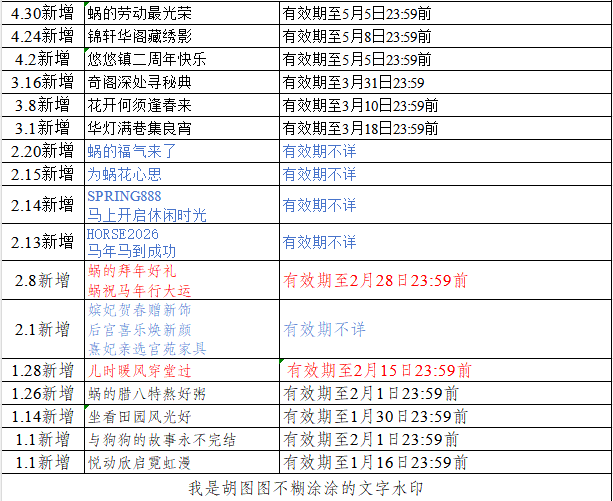Click the code '马上开启休闲时光'

tap(147, 215)
